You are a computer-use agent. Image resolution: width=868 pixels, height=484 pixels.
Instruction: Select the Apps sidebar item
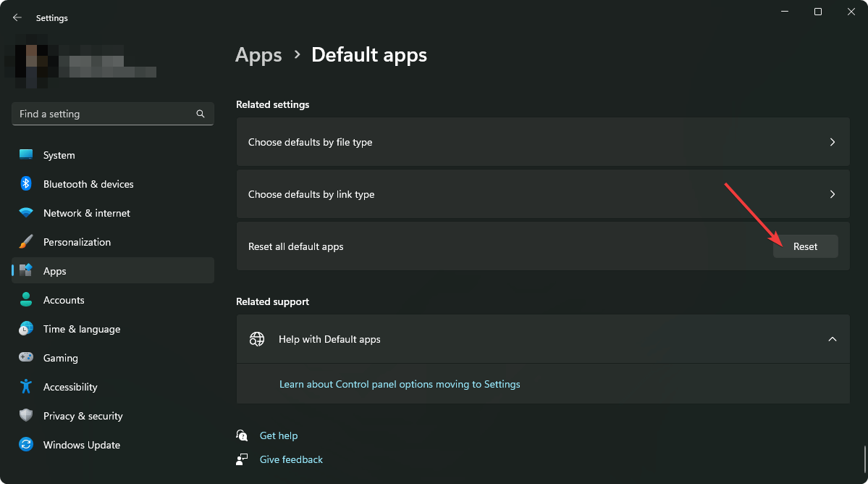point(113,271)
